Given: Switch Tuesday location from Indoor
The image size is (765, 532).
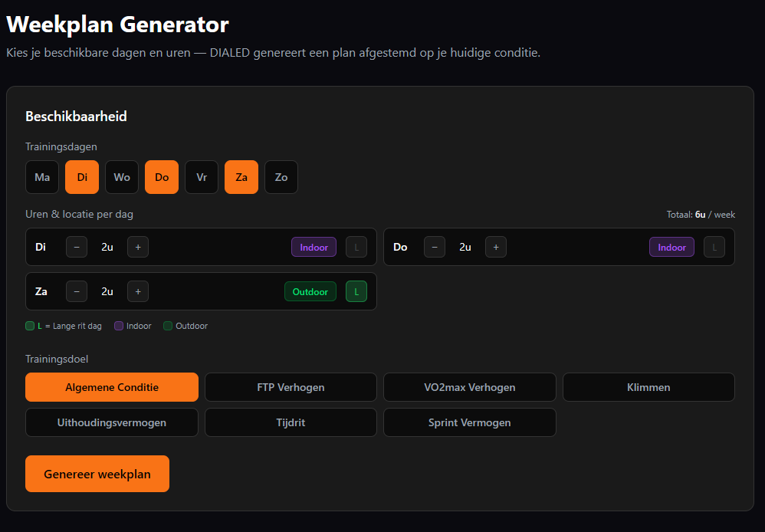Looking at the screenshot, I should (x=314, y=247).
